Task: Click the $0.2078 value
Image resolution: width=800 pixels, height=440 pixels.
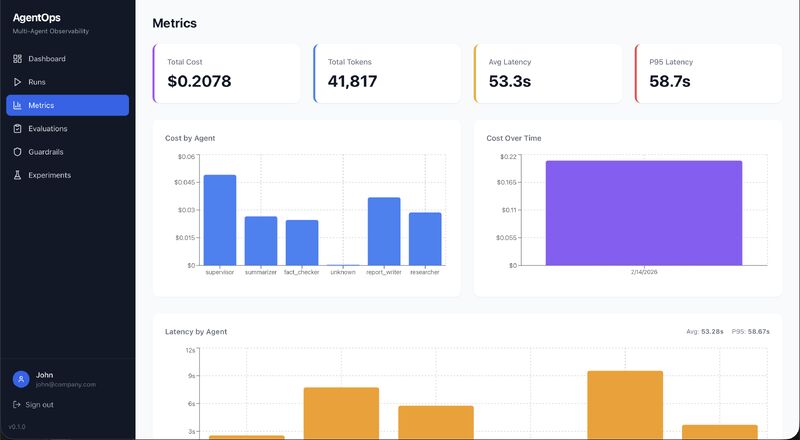Action: pos(199,81)
